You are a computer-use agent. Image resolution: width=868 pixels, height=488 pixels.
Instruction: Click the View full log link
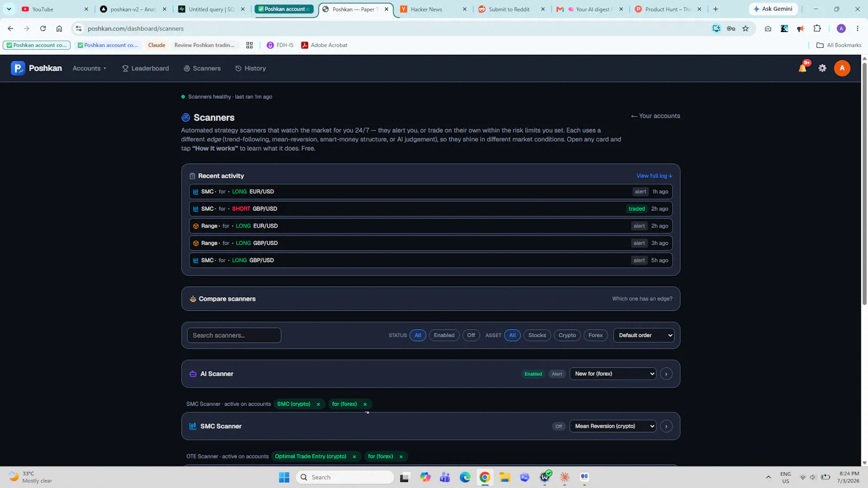point(654,176)
